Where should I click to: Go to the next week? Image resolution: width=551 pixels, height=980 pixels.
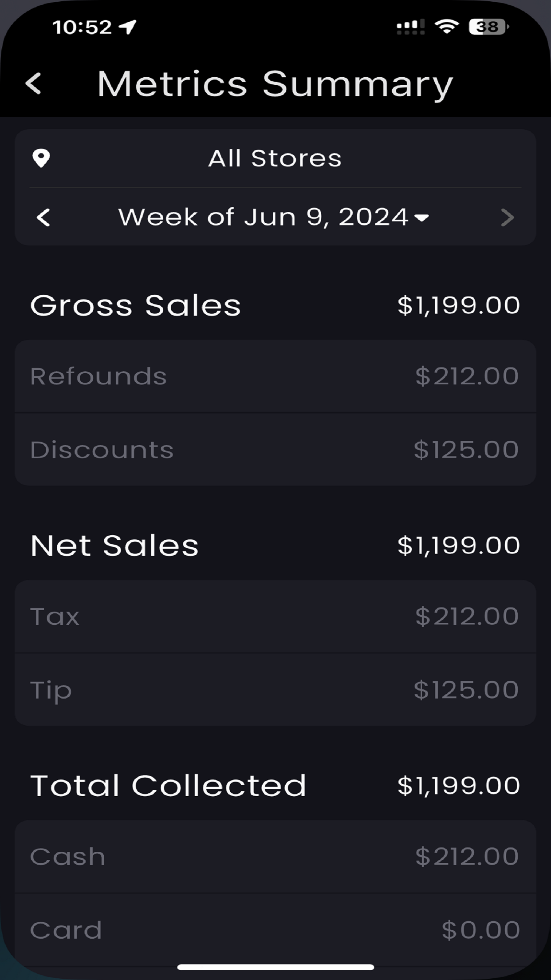coord(507,217)
